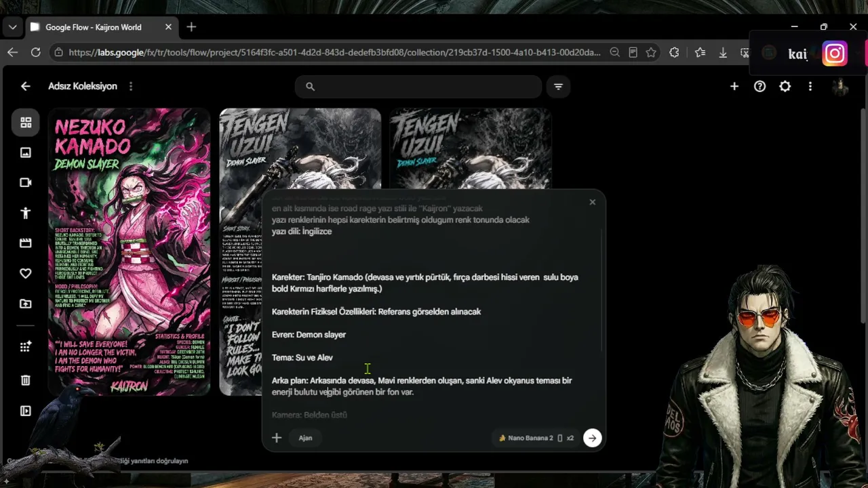868x488 pixels.
Task: Open the filter options next to search
Action: tap(558, 87)
